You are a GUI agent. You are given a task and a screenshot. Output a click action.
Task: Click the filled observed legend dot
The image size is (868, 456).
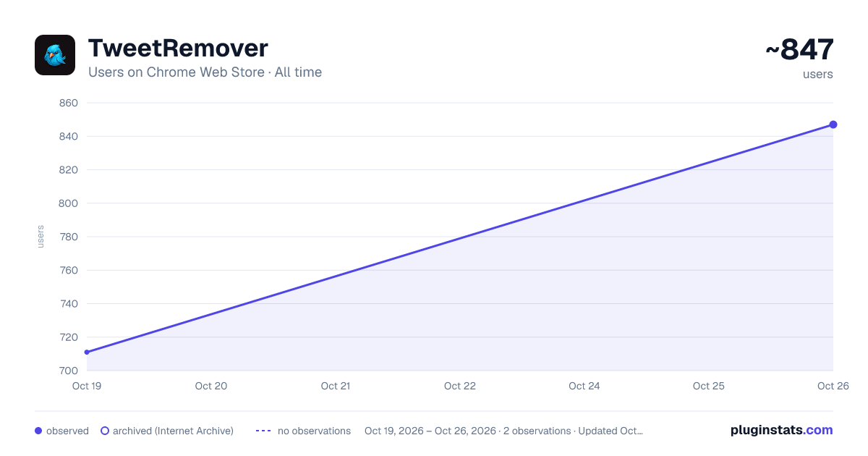(38, 431)
